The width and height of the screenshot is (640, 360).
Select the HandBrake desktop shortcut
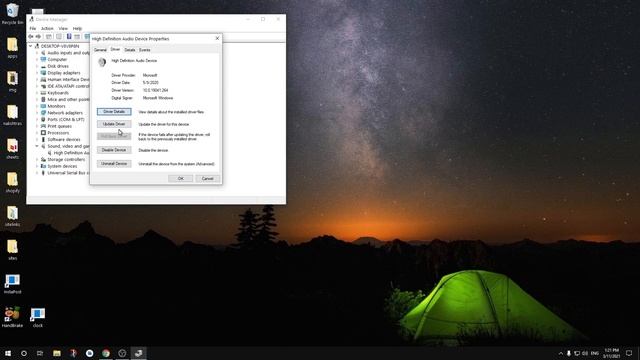[x=12, y=317]
